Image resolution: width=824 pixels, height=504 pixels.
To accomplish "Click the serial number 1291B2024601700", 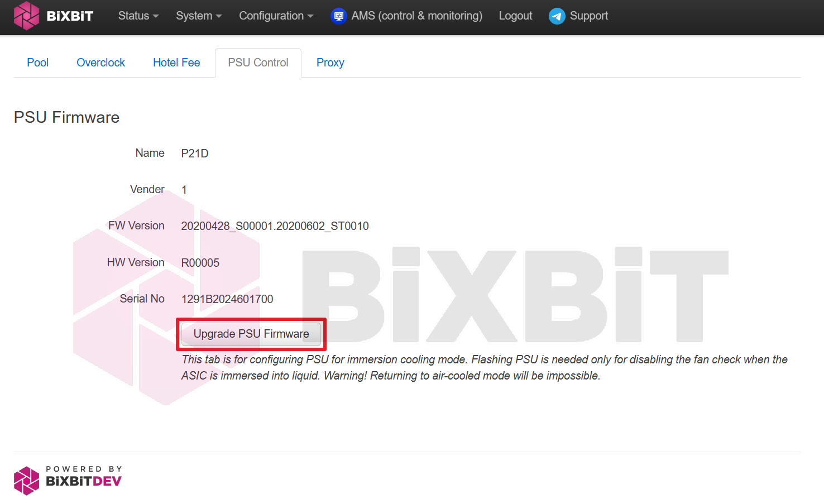I will coord(227,299).
